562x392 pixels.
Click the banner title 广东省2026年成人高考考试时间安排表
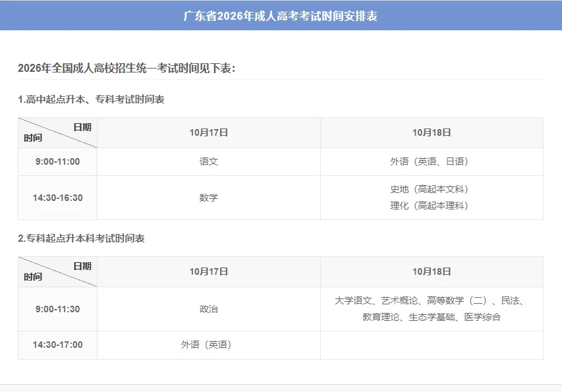click(280, 16)
